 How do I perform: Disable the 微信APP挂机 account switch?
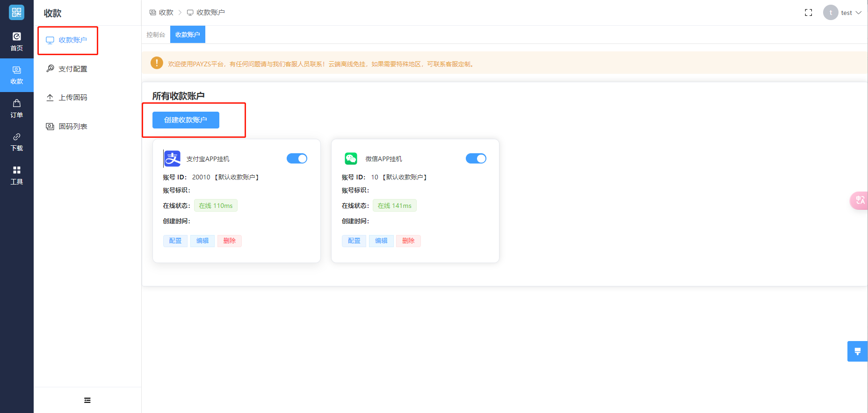tap(476, 159)
